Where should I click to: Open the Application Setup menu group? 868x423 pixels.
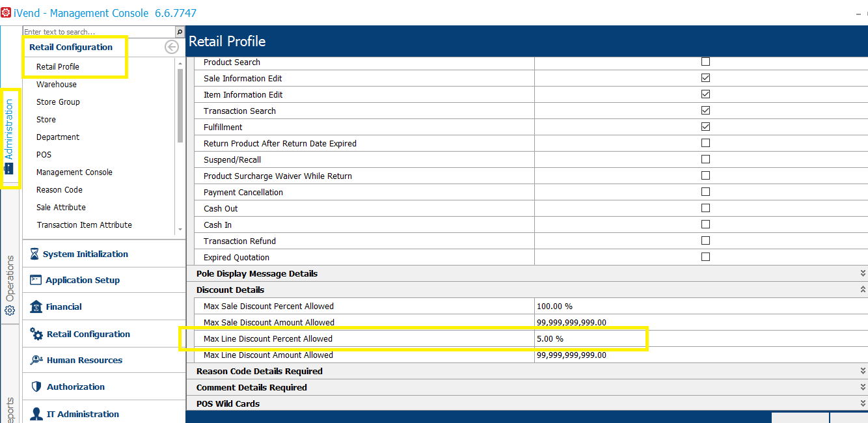104,280
